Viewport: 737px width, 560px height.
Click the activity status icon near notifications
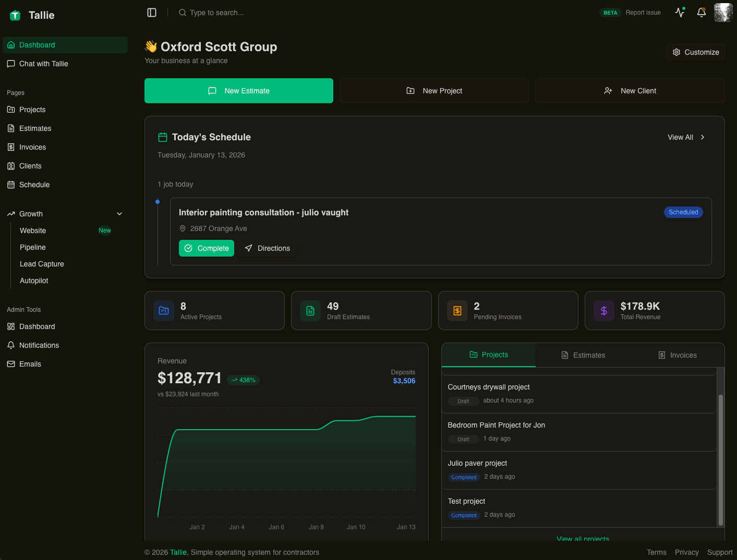[x=679, y=12]
